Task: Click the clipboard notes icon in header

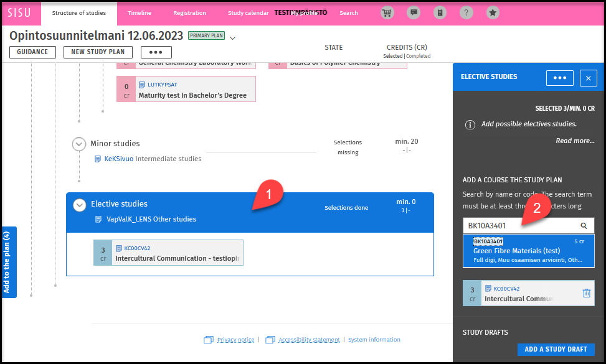Action: point(440,12)
